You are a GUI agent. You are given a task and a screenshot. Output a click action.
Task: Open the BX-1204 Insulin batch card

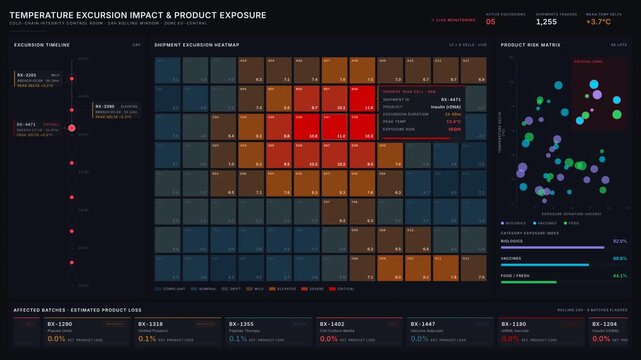click(608, 332)
